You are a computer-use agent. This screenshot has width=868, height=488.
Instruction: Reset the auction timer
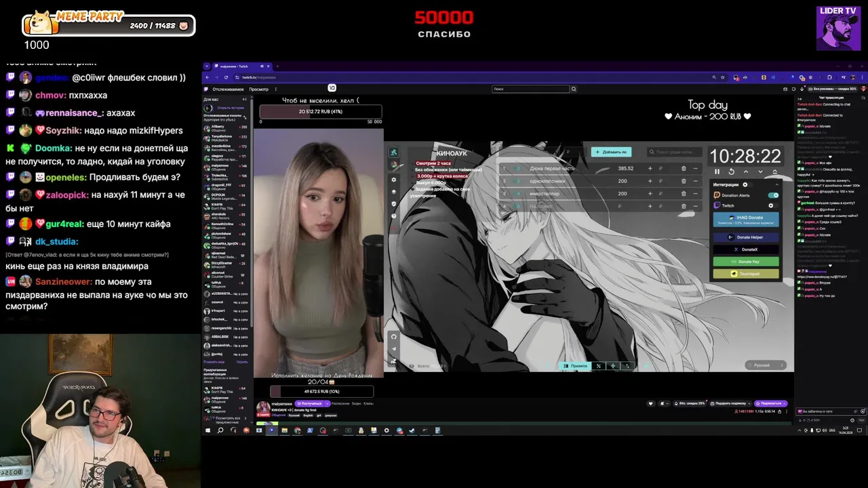[x=731, y=171]
